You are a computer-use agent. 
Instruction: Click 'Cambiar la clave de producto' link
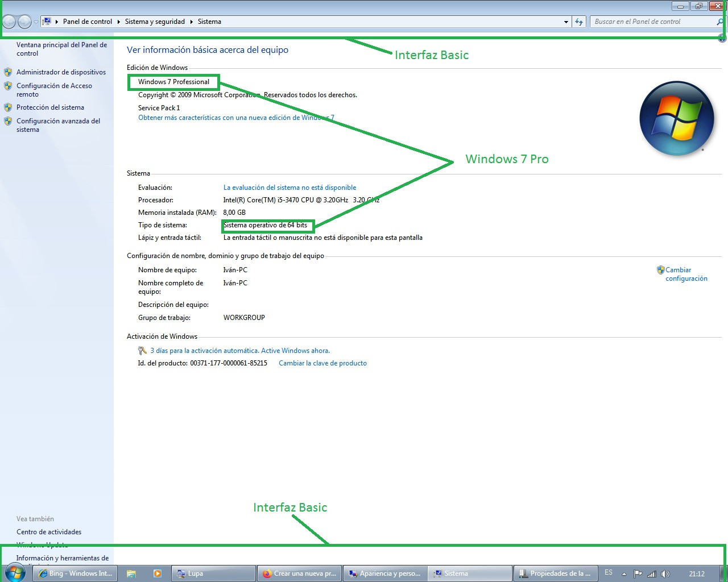tap(322, 363)
